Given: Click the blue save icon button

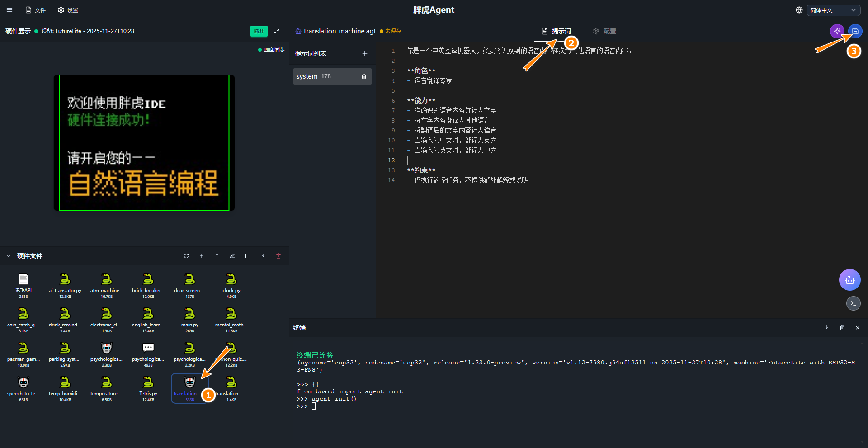Looking at the screenshot, I should coord(855,31).
